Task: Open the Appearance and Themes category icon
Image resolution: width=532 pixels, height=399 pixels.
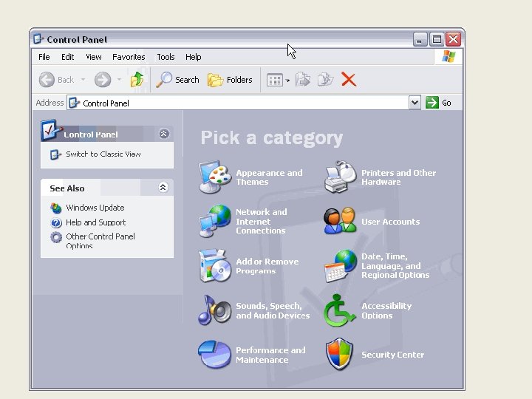Action: point(214,177)
